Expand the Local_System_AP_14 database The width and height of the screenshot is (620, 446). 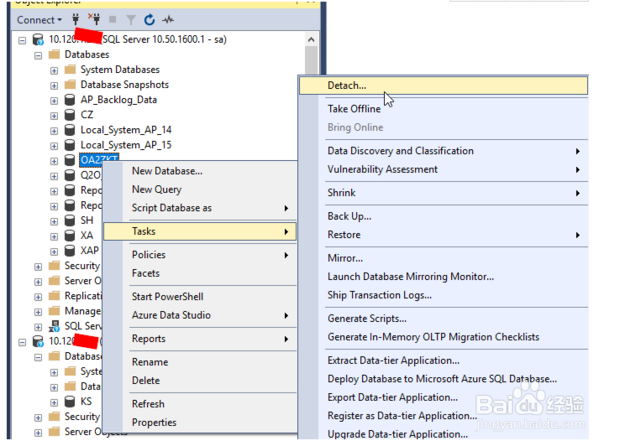54,130
